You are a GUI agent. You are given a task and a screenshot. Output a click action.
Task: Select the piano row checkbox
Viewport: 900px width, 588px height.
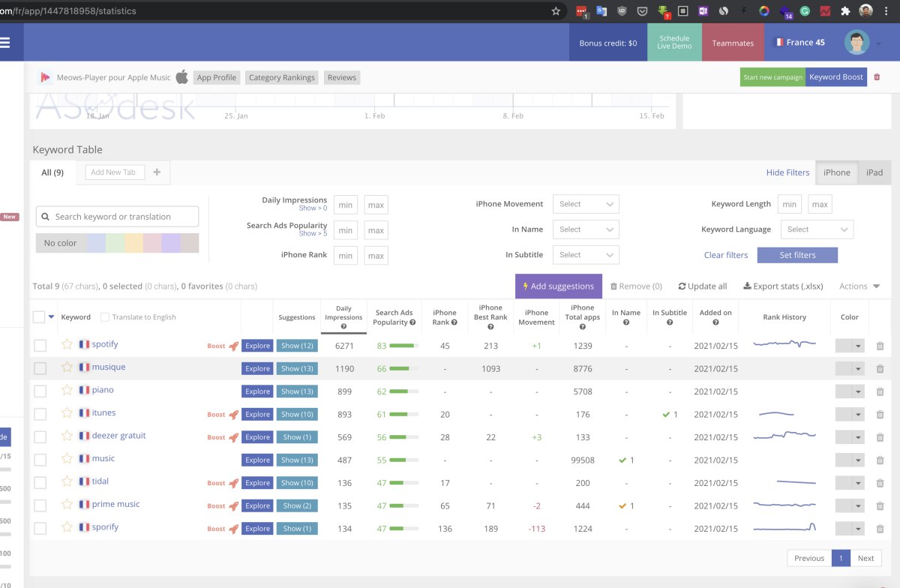[x=40, y=391]
